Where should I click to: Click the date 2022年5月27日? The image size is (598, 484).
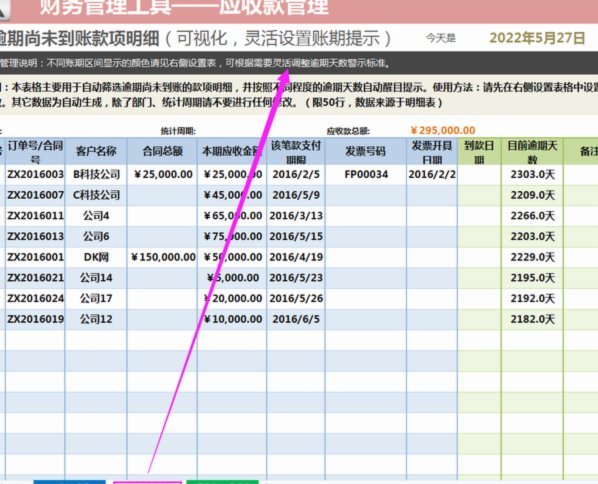click(537, 38)
